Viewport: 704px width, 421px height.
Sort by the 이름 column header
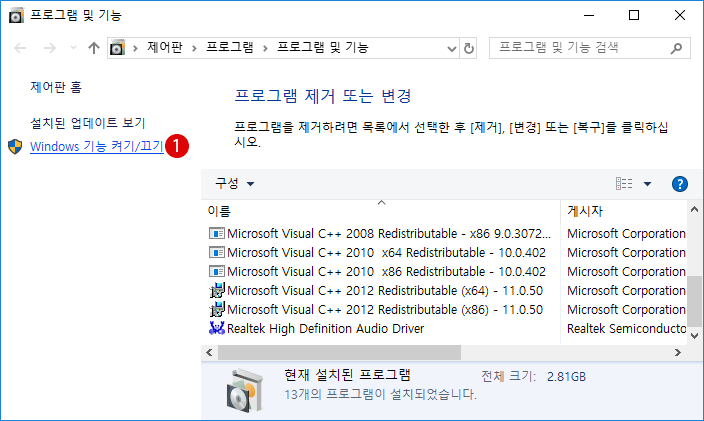point(381,210)
